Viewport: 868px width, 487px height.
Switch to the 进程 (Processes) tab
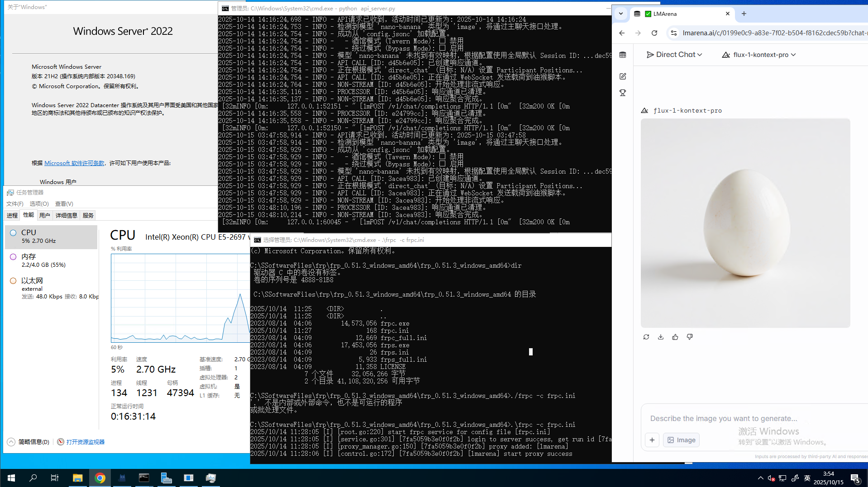point(12,215)
